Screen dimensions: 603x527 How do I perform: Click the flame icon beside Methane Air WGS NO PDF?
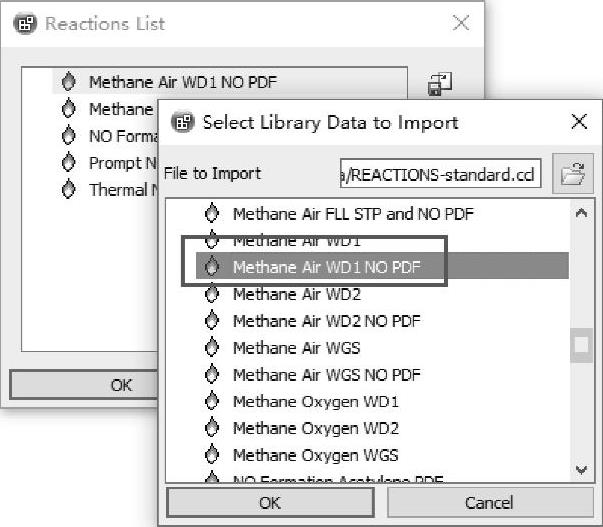point(212,374)
